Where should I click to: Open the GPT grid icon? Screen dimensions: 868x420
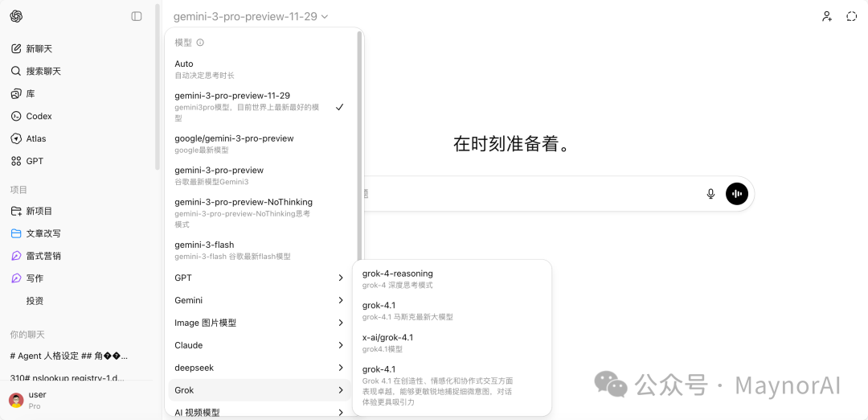point(16,161)
